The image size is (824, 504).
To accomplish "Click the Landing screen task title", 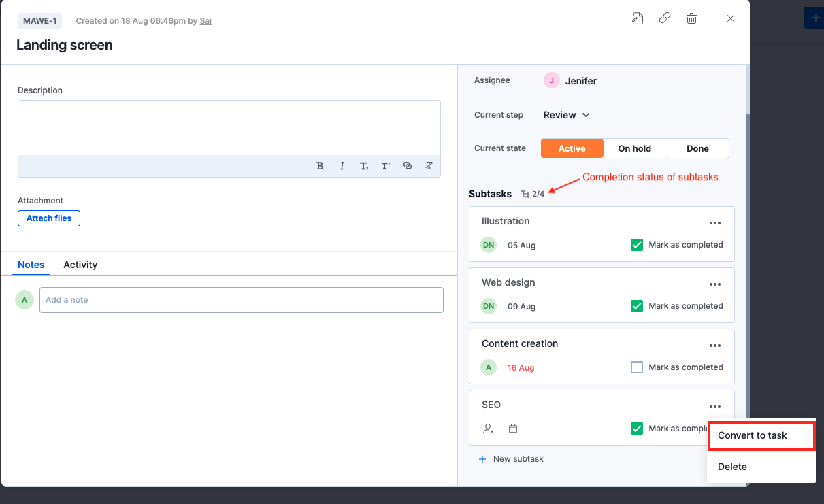I will 65,45.
